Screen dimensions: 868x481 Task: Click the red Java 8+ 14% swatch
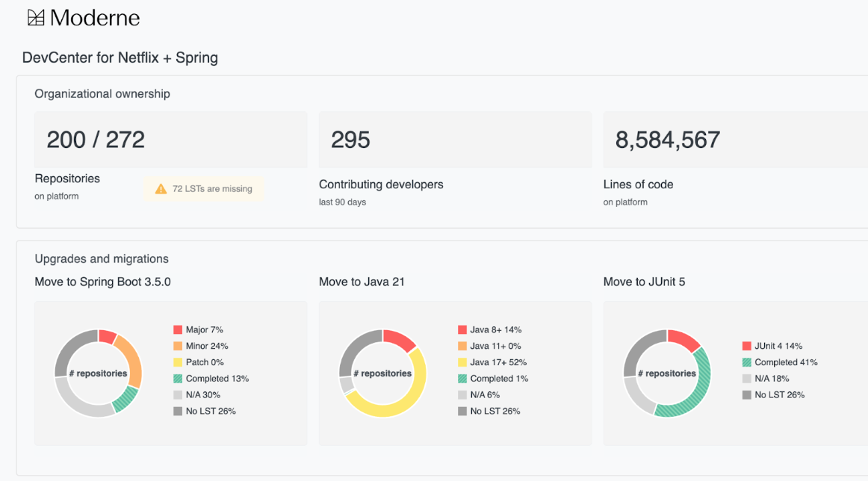(x=462, y=330)
